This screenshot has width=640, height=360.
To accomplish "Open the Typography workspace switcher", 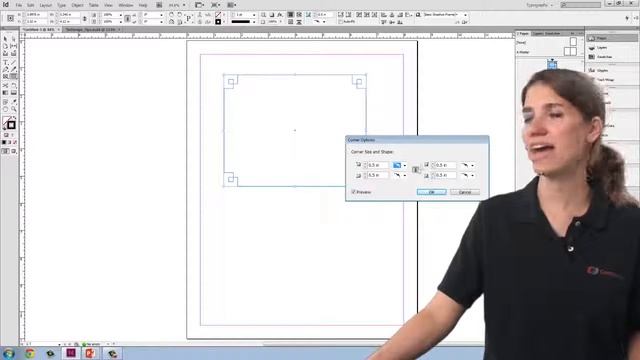I will tap(540, 5).
